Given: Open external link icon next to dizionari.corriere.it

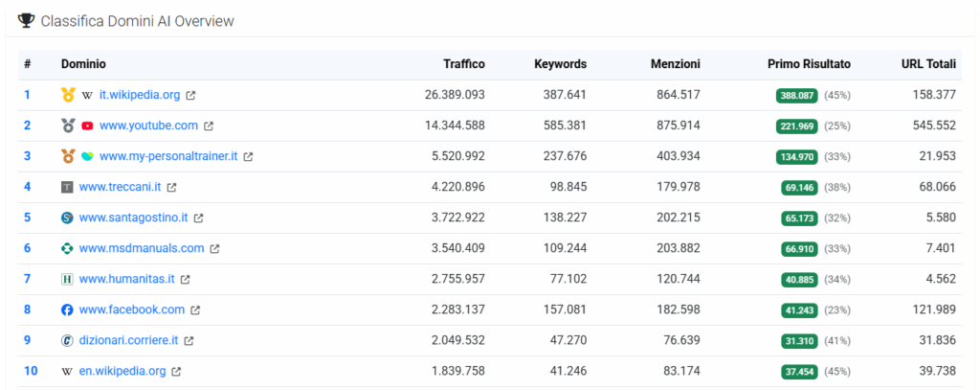Looking at the screenshot, I should 189,340.
